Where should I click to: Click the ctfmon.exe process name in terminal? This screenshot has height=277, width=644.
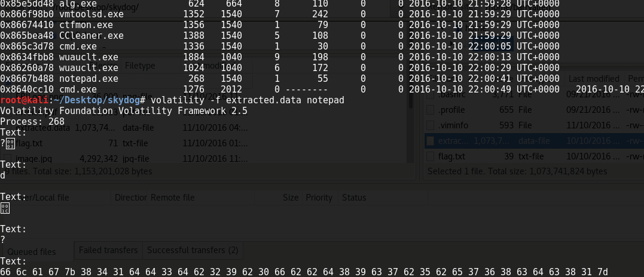[86, 25]
